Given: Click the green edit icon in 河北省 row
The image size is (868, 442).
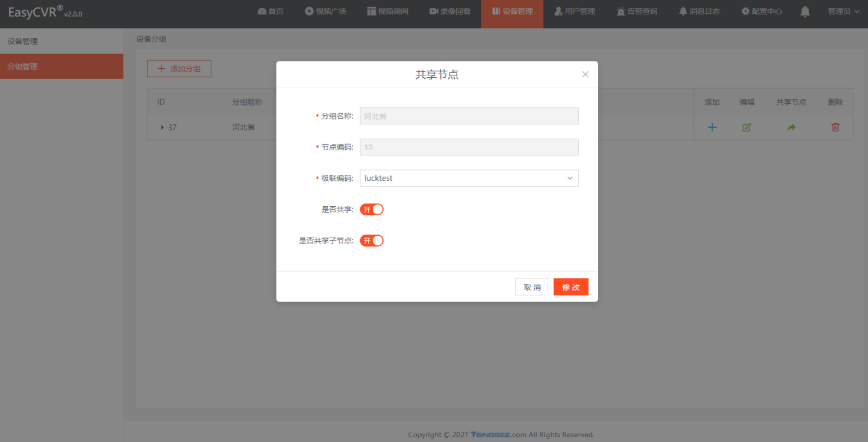Looking at the screenshot, I should [747, 127].
